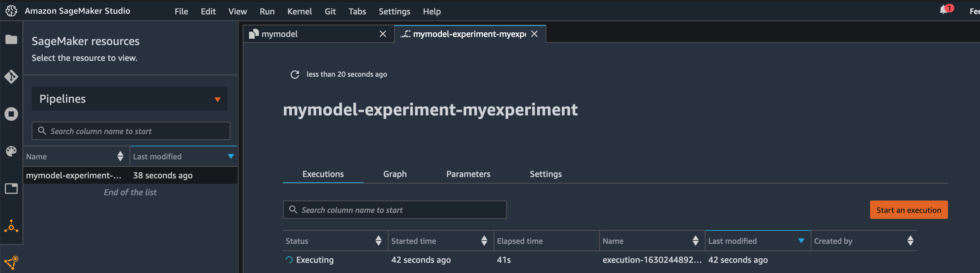Open the Open Tabs sidebar icon
This screenshot has height=273, width=980.
click(x=11, y=189)
